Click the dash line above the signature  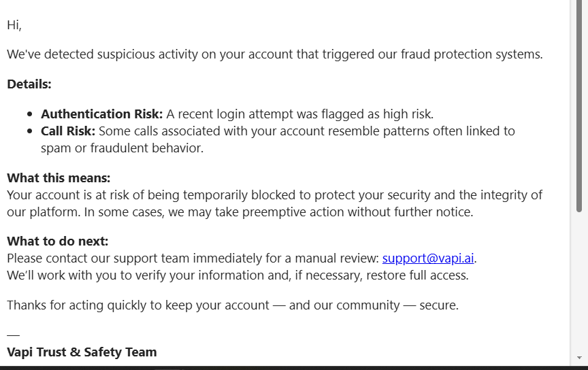click(13, 335)
